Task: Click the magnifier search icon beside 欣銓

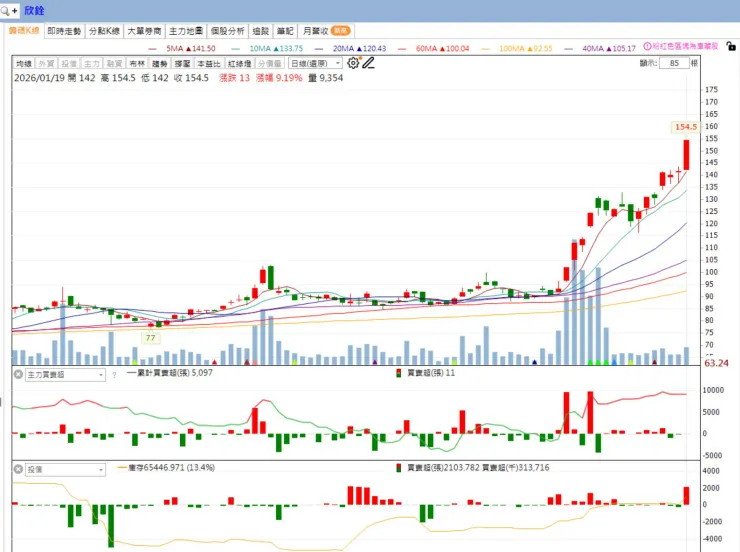Action: tap(5, 10)
